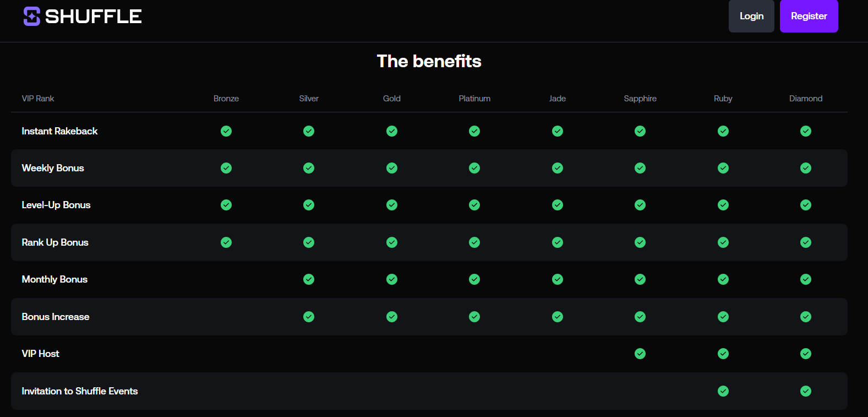Click the Invitation to Shuffle Events label
Screen dimensions: 868x417
80,391
